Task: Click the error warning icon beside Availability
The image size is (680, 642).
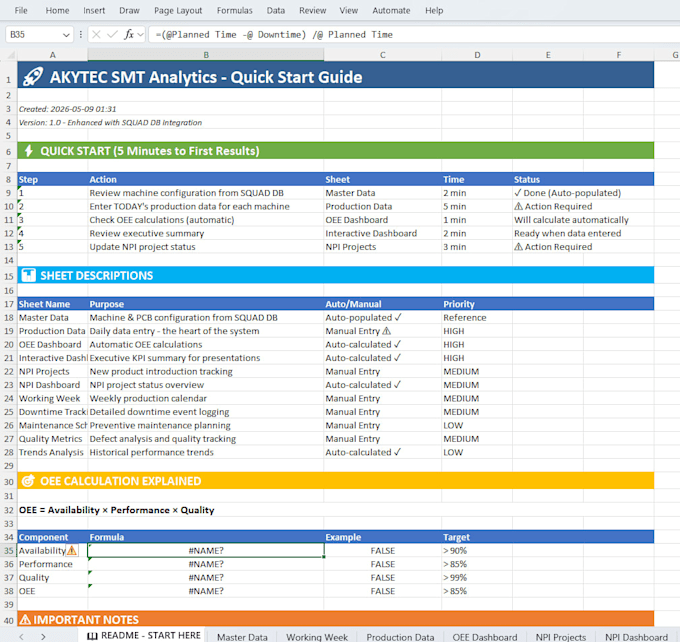Action: [x=72, y=550]
